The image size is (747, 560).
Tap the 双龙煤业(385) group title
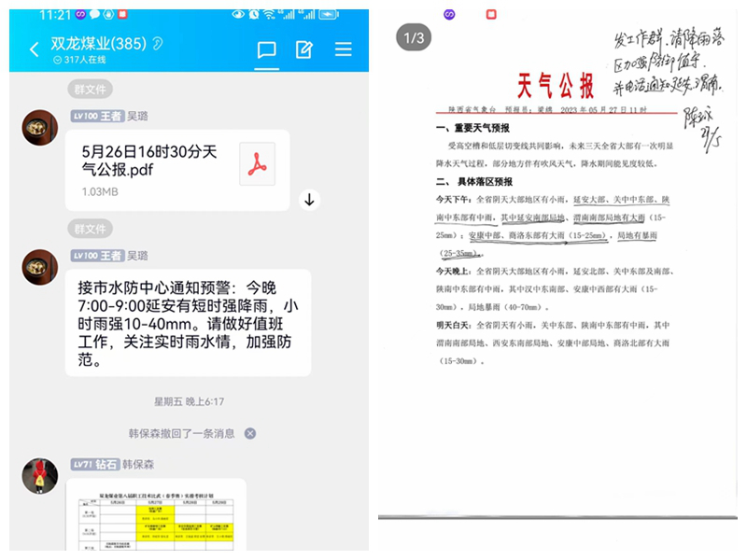98,43
